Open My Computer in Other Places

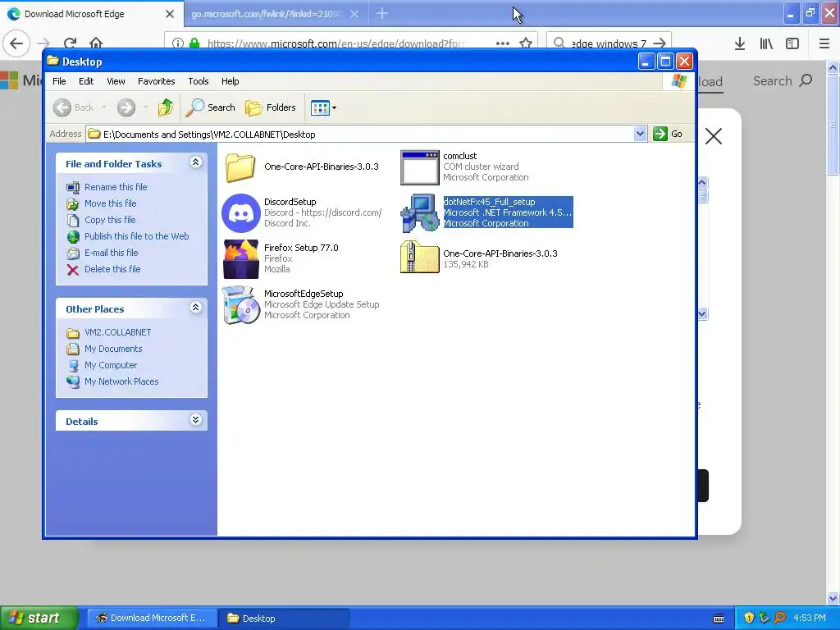click(x=102, y=365)
